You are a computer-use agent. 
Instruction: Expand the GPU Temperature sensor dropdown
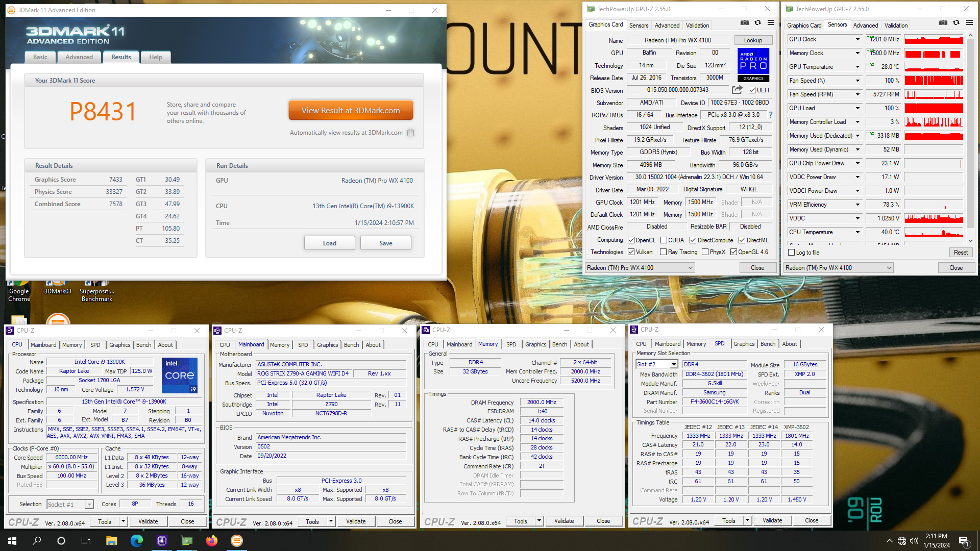[857, 67]
